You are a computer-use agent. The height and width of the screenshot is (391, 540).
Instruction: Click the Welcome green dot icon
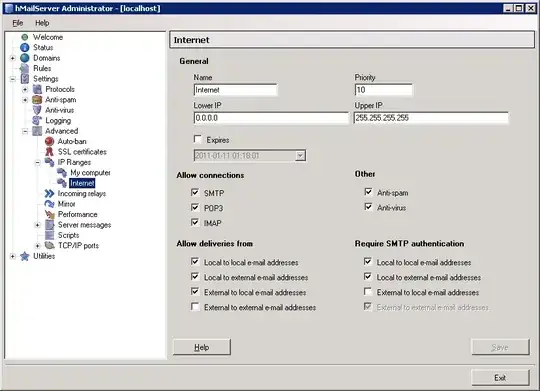[24, 37]
